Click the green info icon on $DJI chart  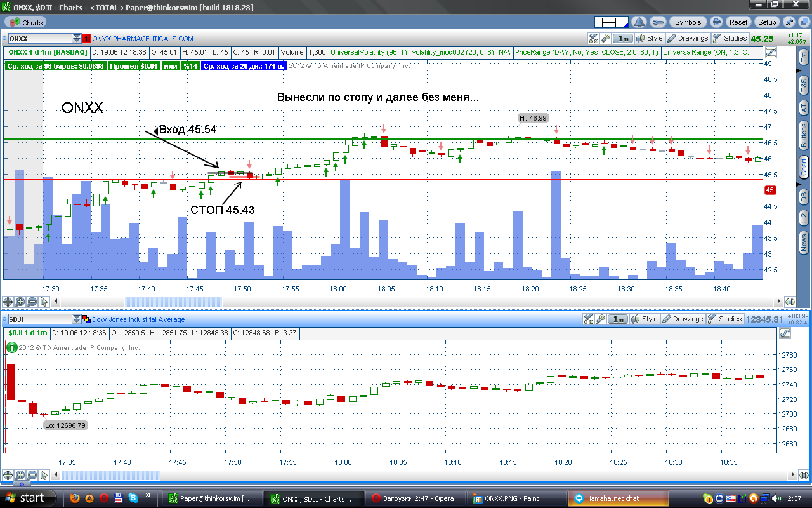[x=11, y=347]
